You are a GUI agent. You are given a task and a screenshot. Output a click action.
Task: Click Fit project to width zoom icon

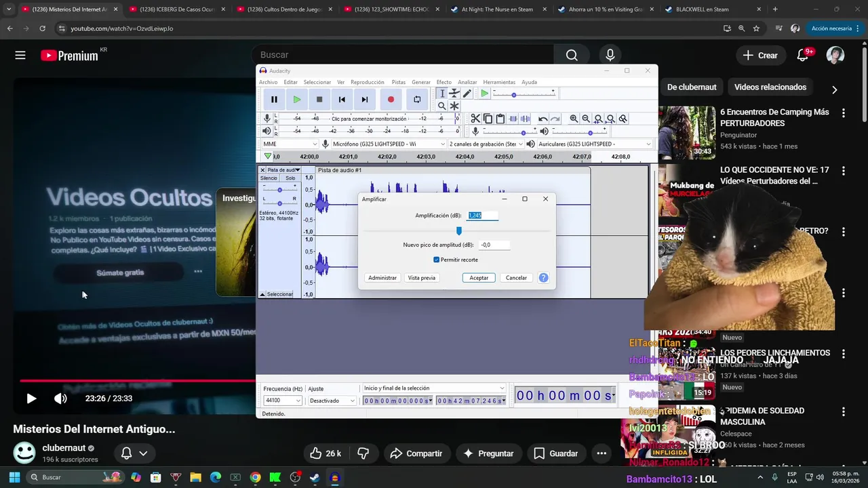point(610,119)
